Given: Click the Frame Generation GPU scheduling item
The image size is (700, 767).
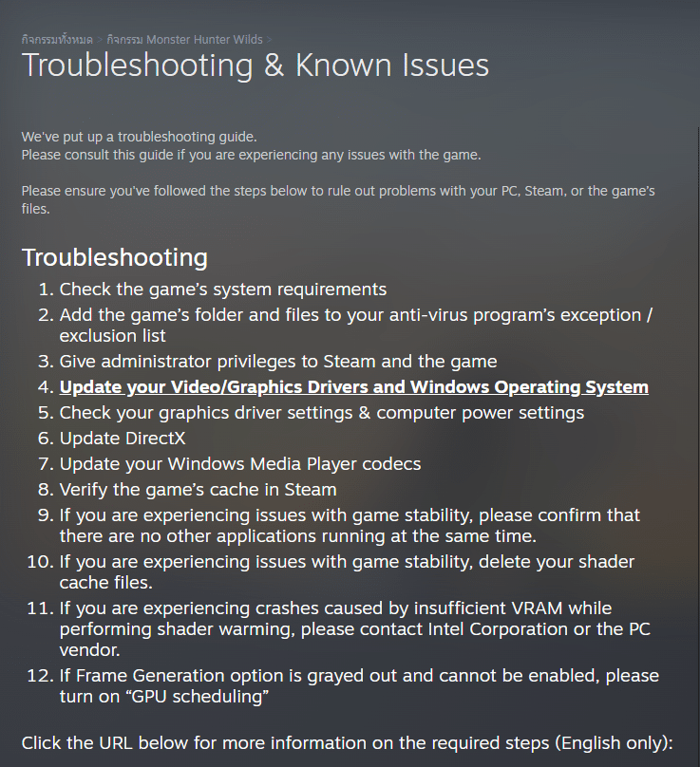Looking at the screenshot, I should pos(359,685).
